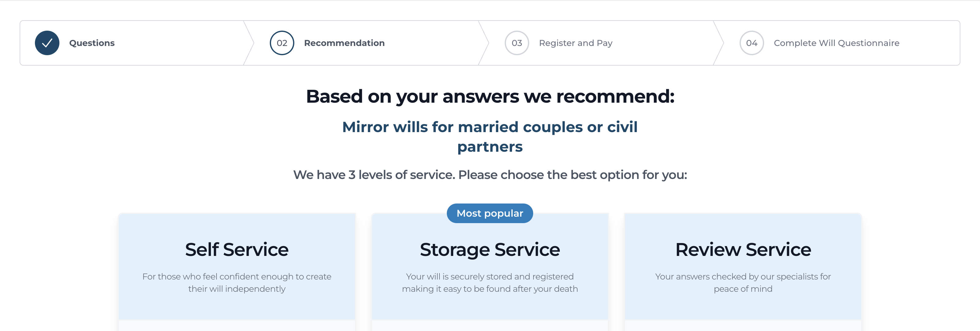The width and height of the screenshot is (980, 331).
Task: Select the Storage Service heading
Action: click(490, 250)
